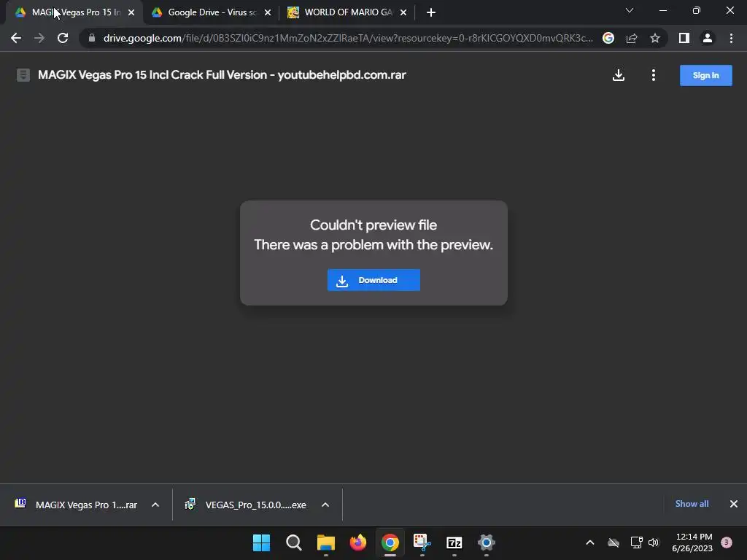Open the notification badge showing 3
The height and width of the screenshot is (560, 747).
tap(727, 542)
